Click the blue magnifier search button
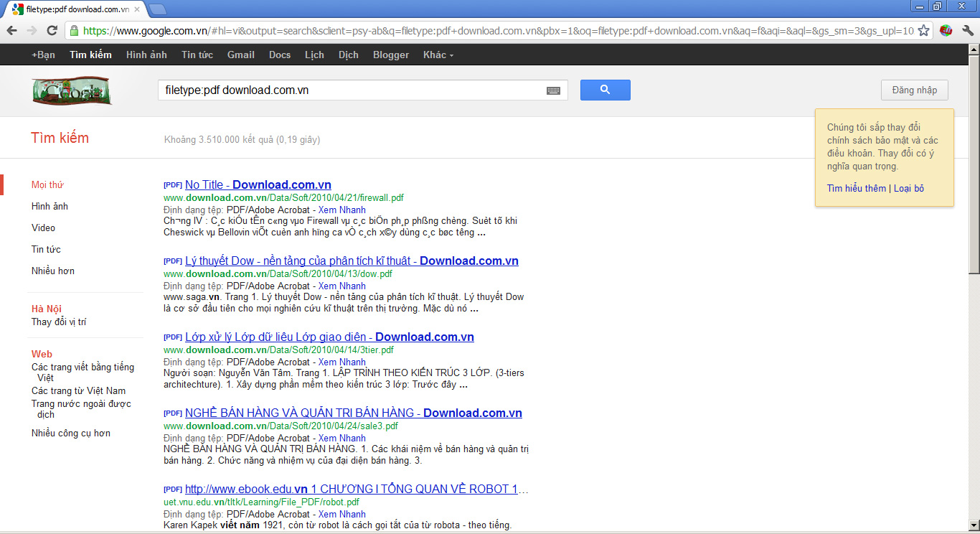Image resolution: width=980 pixels, height=534 pixels. (x=605, y=90)
